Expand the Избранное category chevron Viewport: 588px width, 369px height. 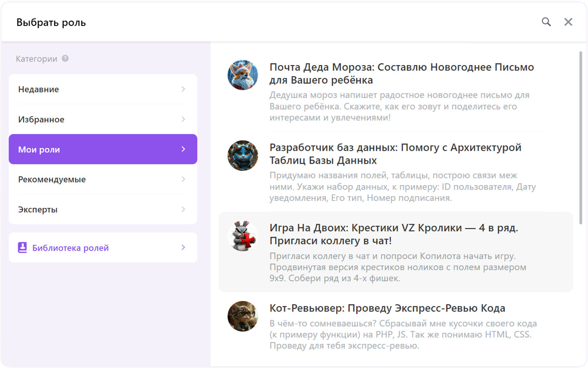coord(183,120)
